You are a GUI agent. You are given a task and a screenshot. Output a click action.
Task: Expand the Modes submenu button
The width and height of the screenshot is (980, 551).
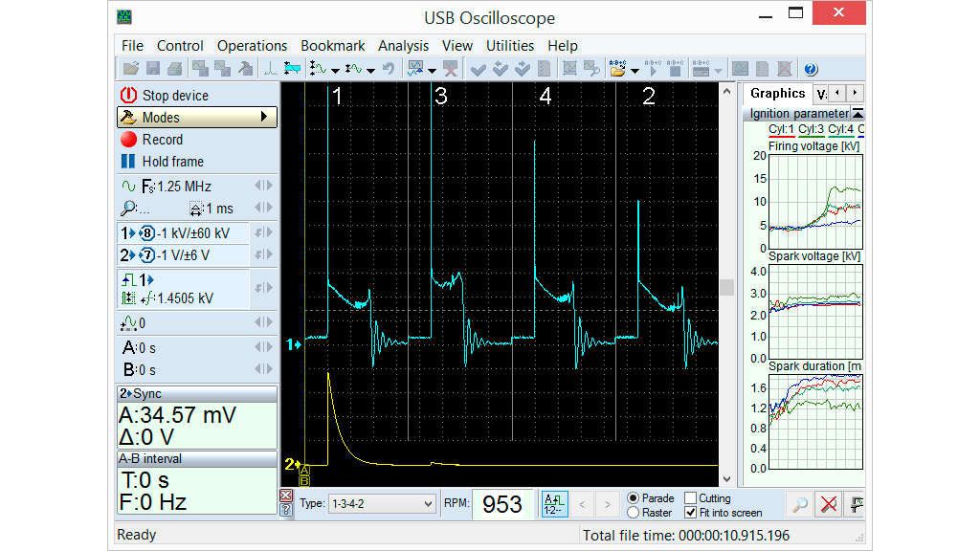coord(197,118)
